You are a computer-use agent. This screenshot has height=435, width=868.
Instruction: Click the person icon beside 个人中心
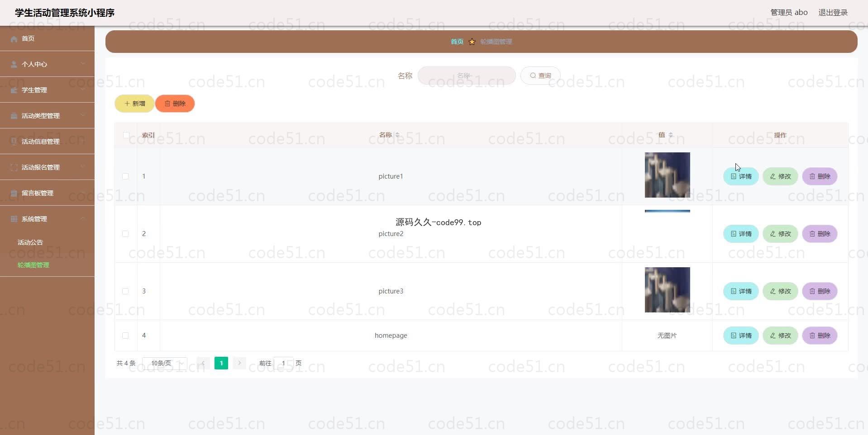click(14, 65)
